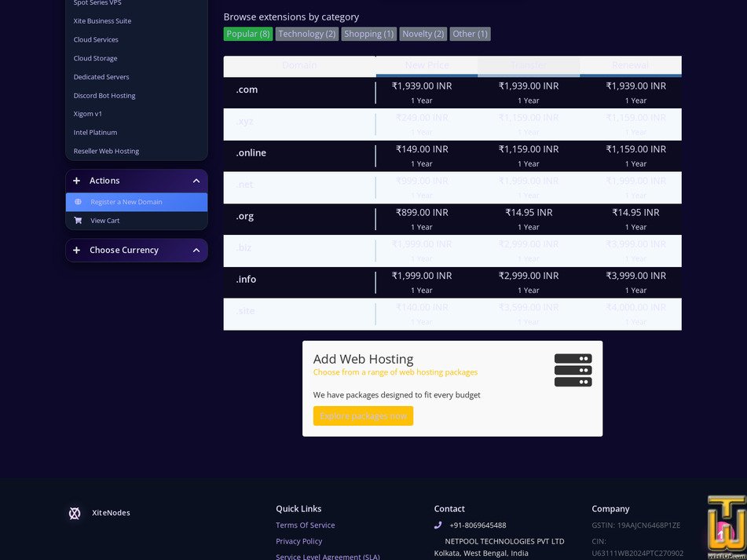Image resolution: width=747 pixels, height=560 pixels.
Task: Select the Shopping (1) category filter
Action: click(368, 34)
